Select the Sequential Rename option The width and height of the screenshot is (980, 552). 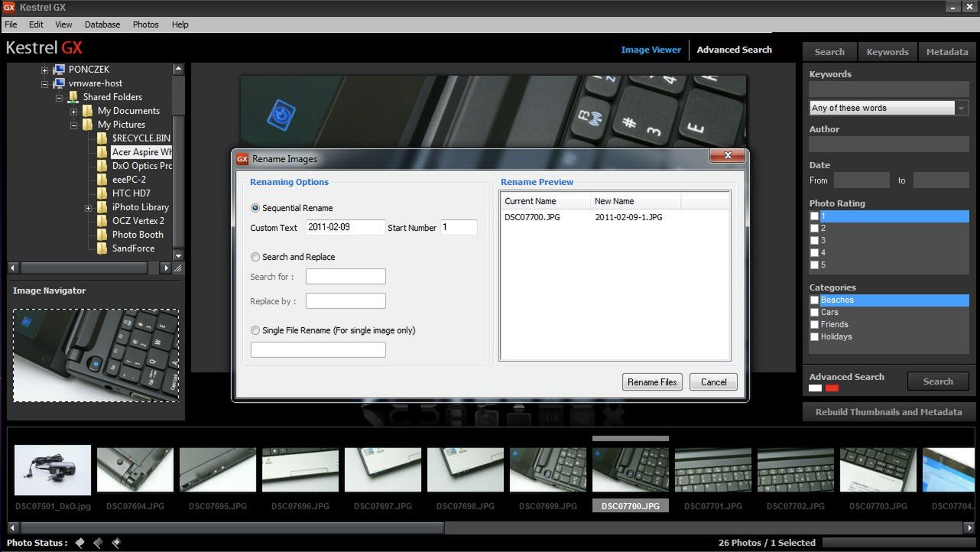(255, 208)
